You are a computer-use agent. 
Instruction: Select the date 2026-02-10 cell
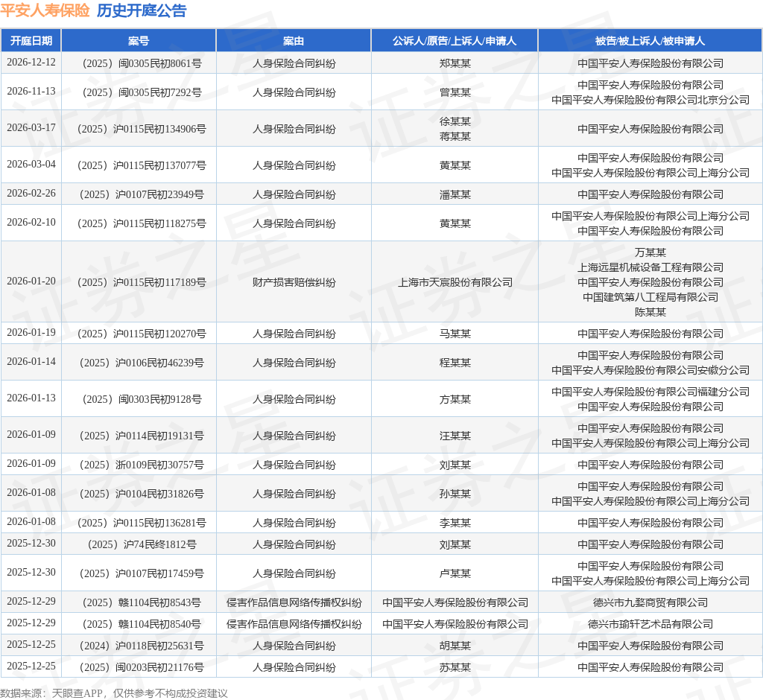31,223
